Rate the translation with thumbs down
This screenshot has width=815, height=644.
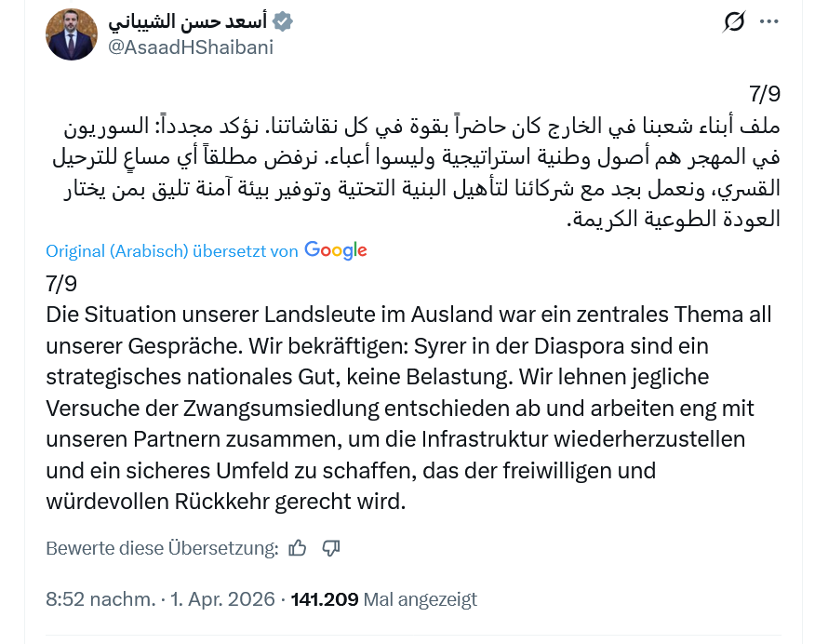(330, 548)
